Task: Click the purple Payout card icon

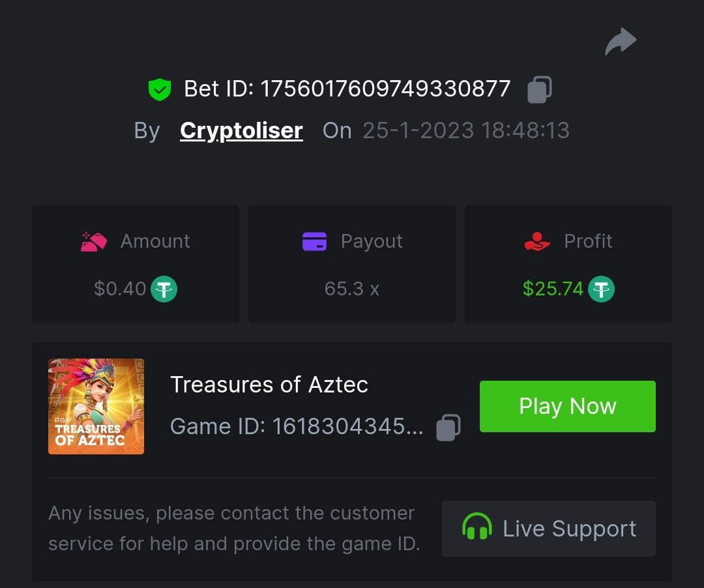Action: [x=314, y=241]
